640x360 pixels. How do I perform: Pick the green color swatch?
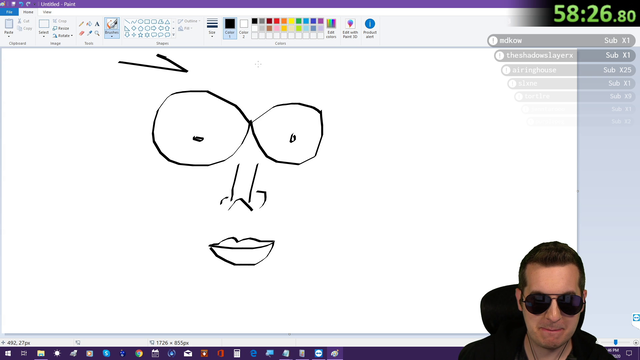298,21
